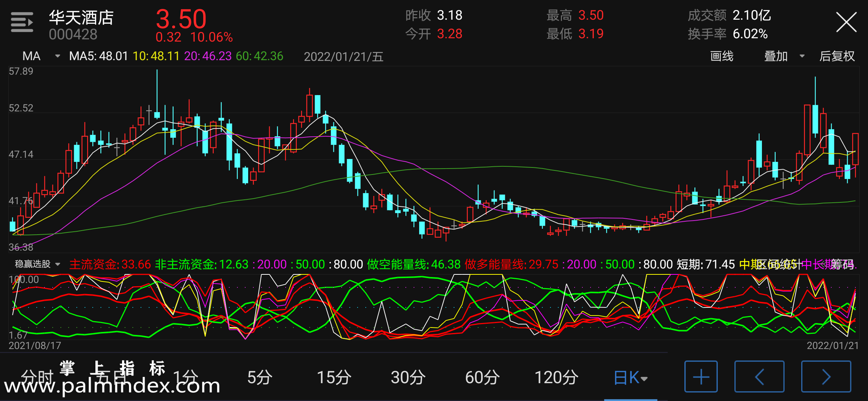This screenshot has width=868, height=401.
Task: Go to previous stock with left arrow
Action: pyautogui.click(x=759, y=376)
